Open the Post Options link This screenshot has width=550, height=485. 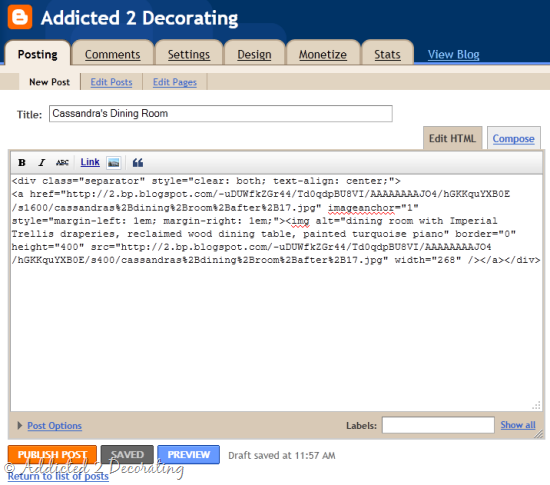tap(54, 425)
